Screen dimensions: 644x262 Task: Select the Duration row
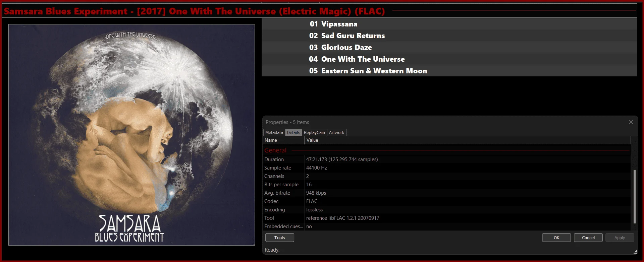447,159
